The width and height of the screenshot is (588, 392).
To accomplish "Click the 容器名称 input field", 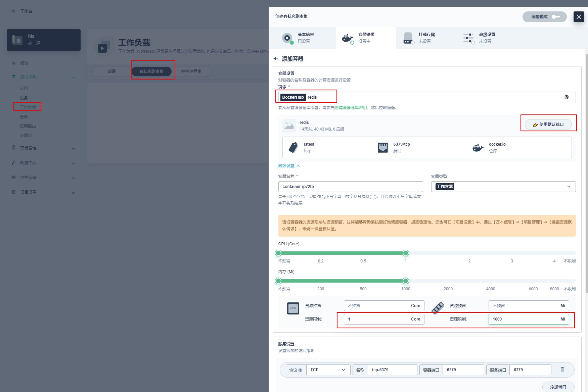I will (350, 187).
